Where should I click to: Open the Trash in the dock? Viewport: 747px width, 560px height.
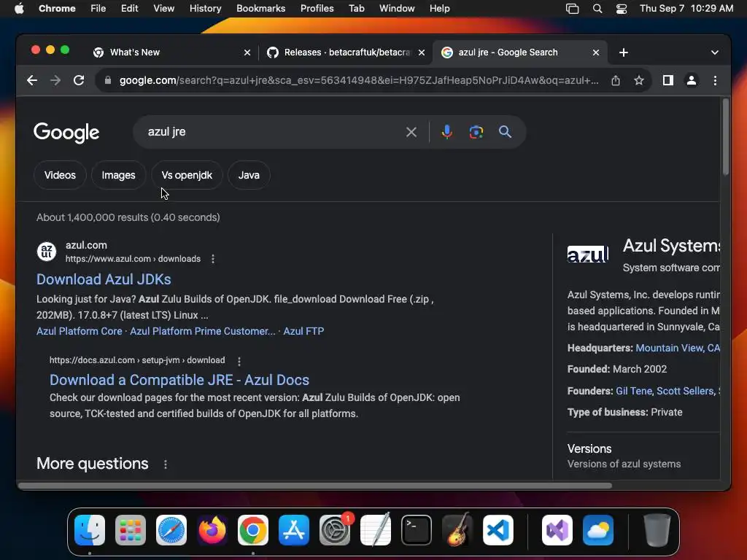pyautogui.click(x=657, y=530)
